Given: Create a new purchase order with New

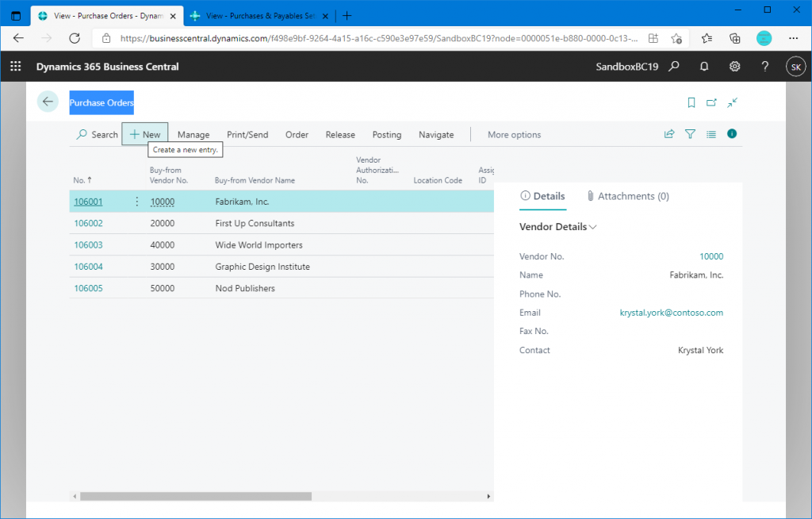Looking at the screenshot, I should click(x=145, y=134).
